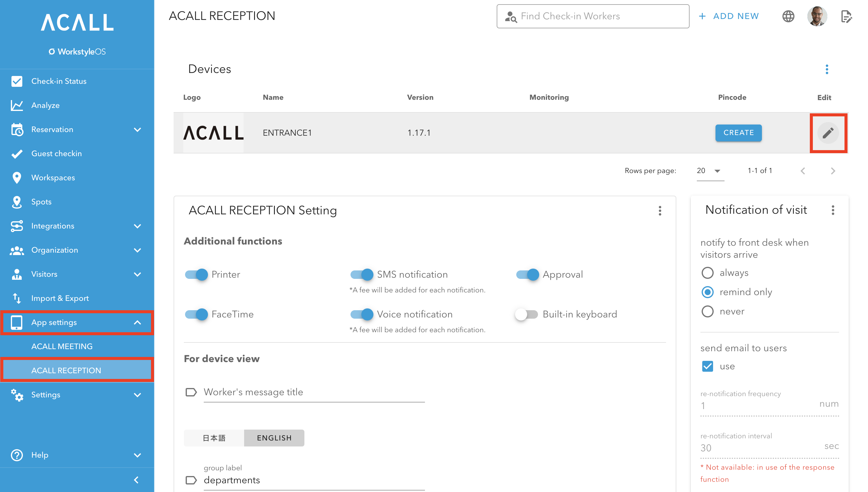Click the Visitors person icon
Screen dimensions: 868x492
(17, 274)
